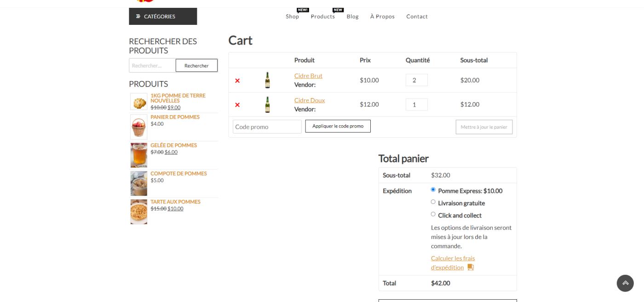644x302 pixels.
Task: Click Appliquer le code promo button
Action: tap(338, 126)
